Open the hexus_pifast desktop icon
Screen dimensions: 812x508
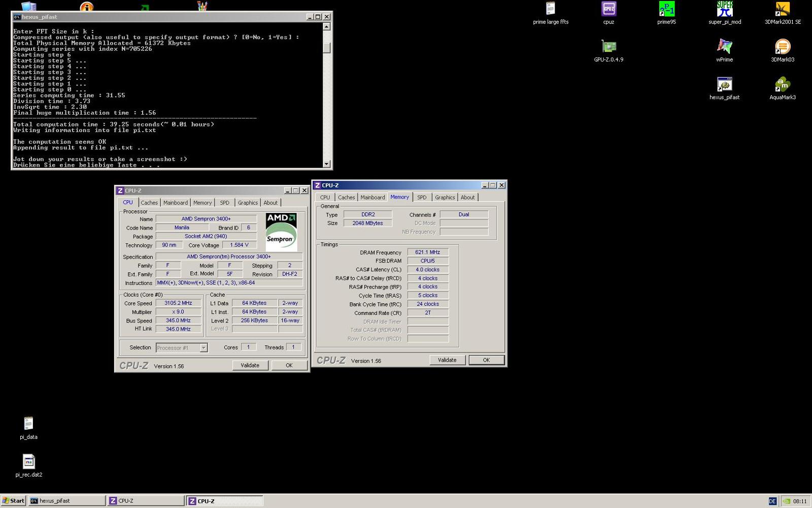coord(725,88)
